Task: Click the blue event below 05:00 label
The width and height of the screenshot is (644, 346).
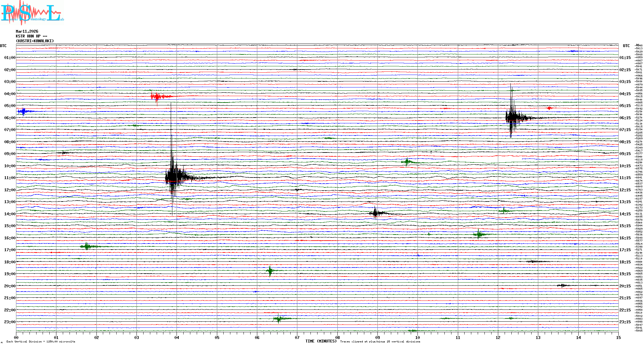Action: 23,111
